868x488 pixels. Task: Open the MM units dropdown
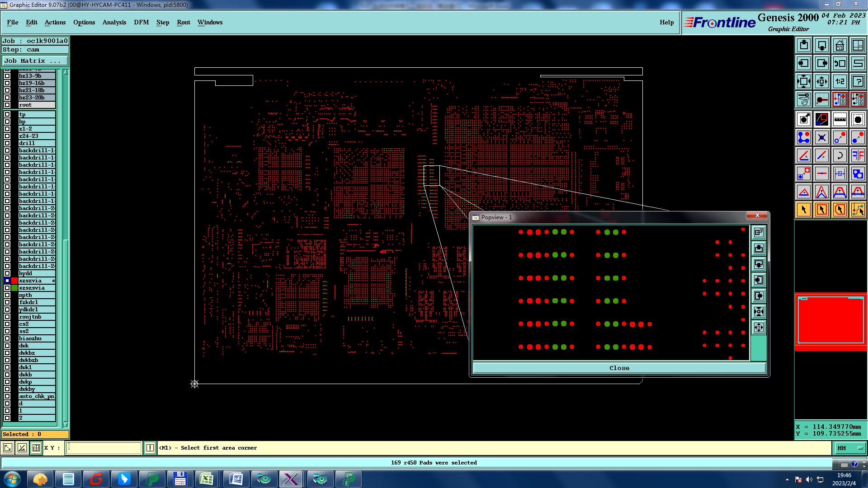850,448
